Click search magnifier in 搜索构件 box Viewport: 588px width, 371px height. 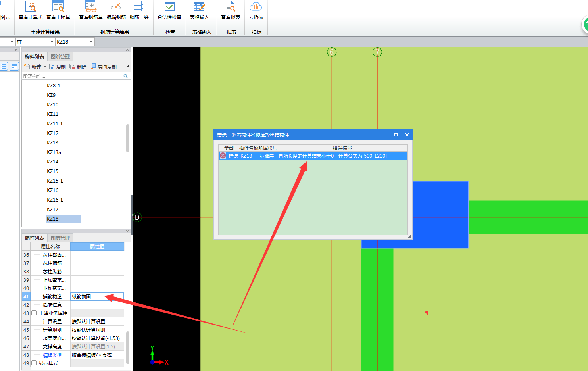tap(126, 76)
